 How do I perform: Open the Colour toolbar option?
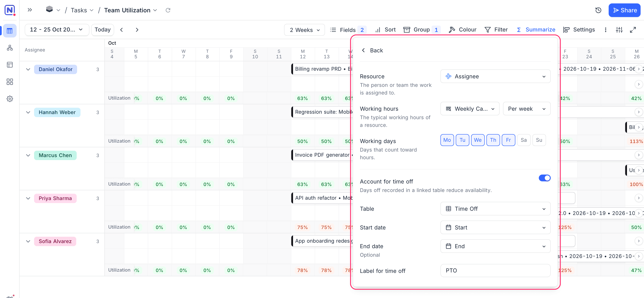pos(462,30)
